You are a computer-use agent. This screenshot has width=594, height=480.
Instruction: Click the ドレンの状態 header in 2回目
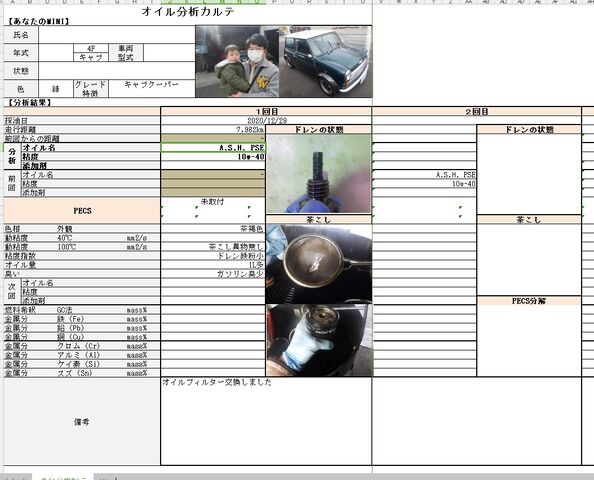[x=529, y=130]
